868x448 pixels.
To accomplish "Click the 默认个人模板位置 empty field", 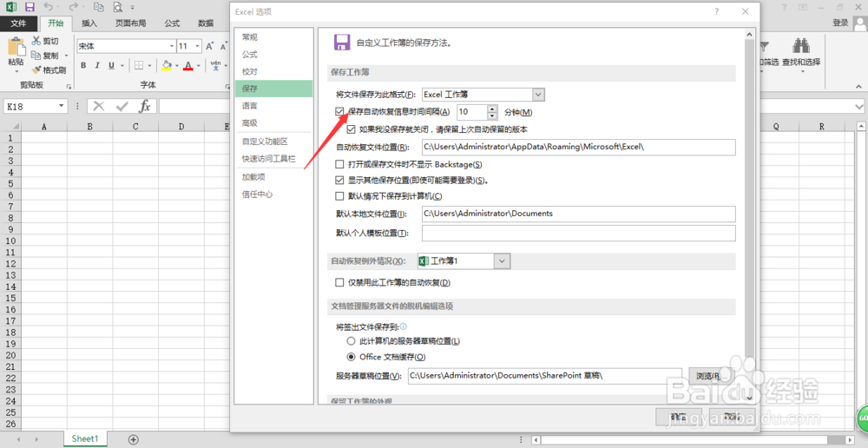I will point(578,234).
